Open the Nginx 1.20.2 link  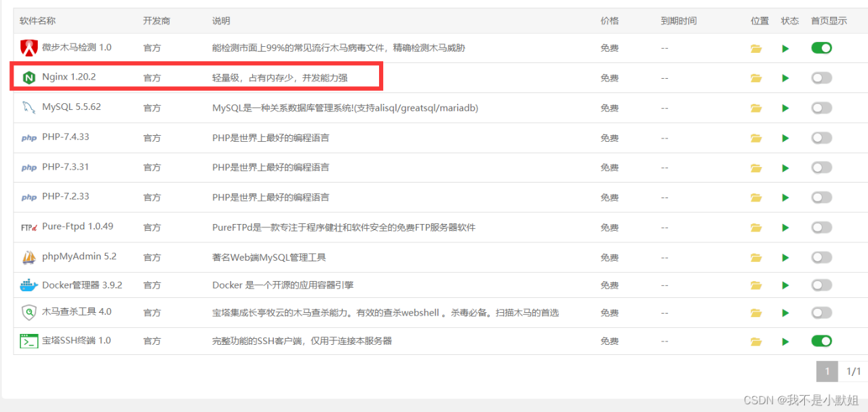point(66,77)
